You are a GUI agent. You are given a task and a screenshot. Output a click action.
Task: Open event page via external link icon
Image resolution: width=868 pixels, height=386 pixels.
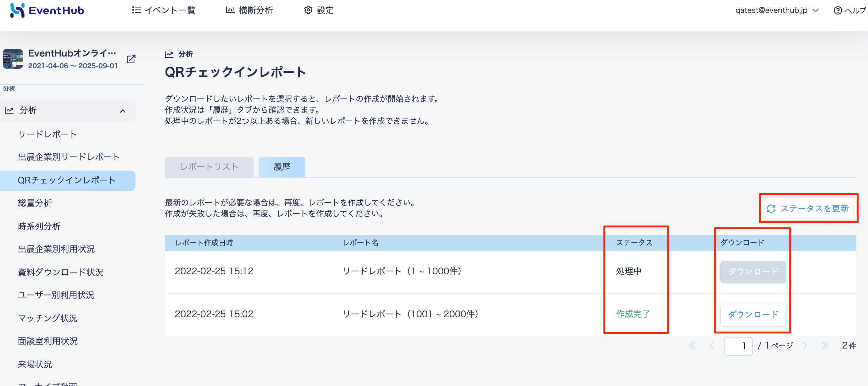pyautogui.click(x=131, y=59)
